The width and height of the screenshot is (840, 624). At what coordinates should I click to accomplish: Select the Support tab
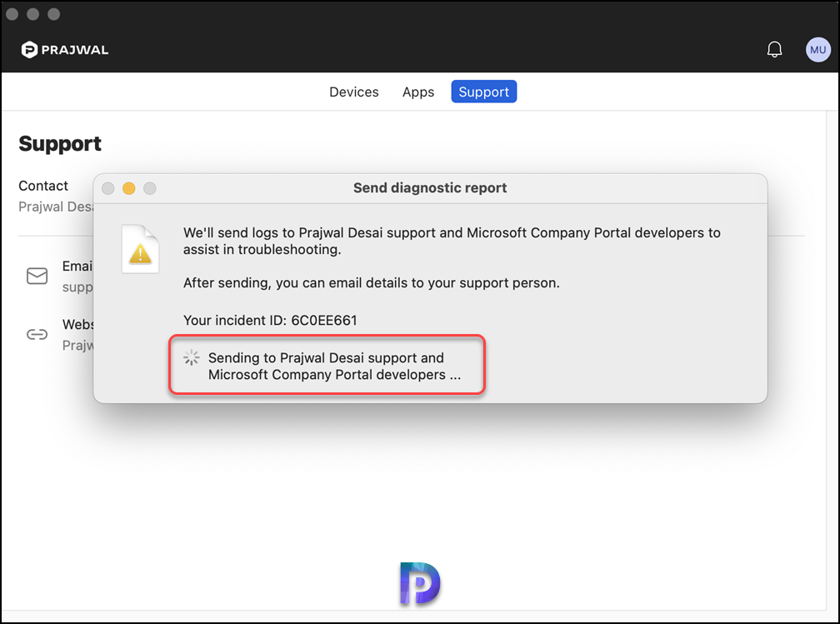tap(483, 92)
